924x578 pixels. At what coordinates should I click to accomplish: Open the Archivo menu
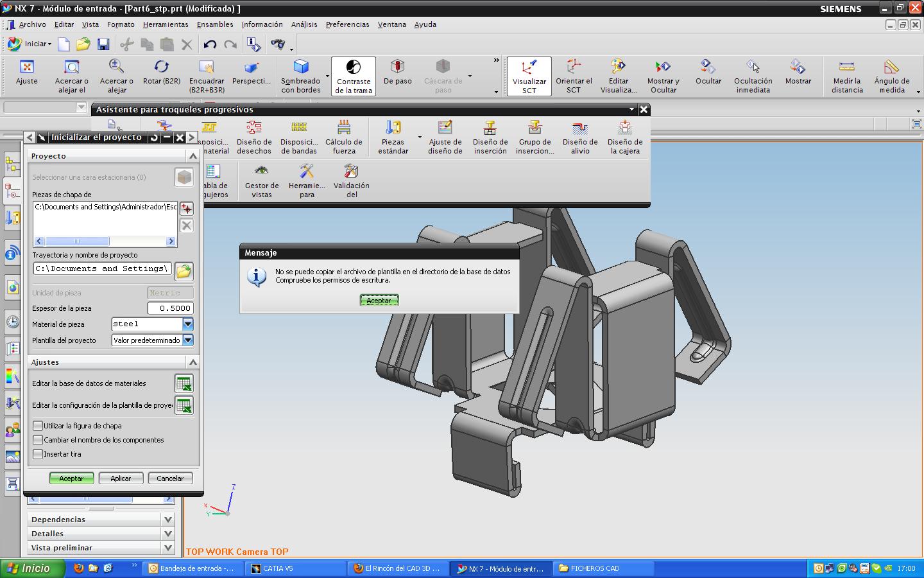point(32,24)
